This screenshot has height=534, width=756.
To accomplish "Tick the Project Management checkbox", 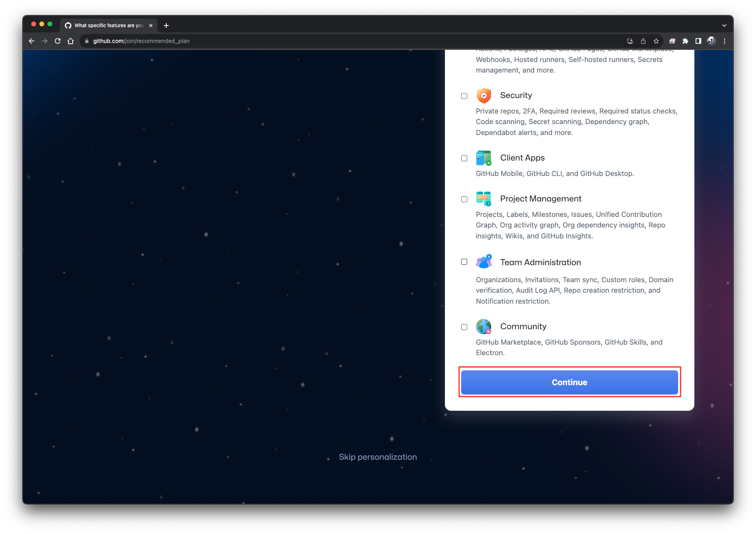I will 464,199.
